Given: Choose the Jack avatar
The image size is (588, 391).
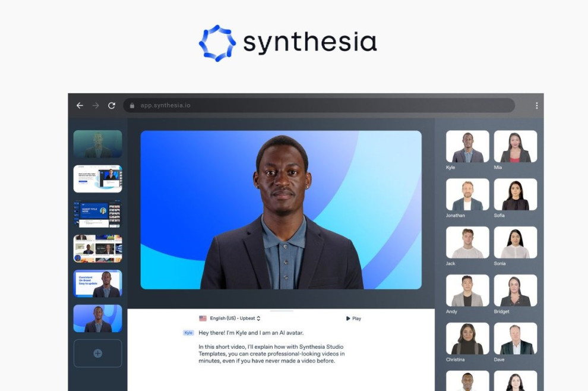Looking at the screenshot, I should (467, 242).
